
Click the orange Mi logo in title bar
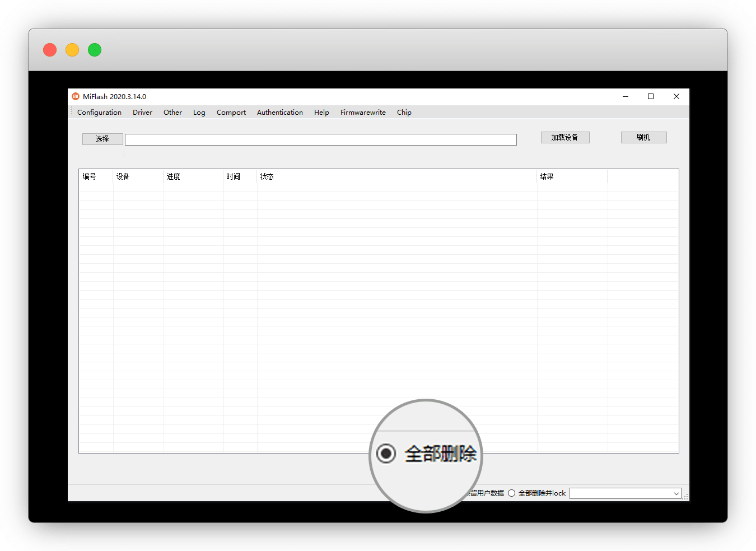click(76, 96)
